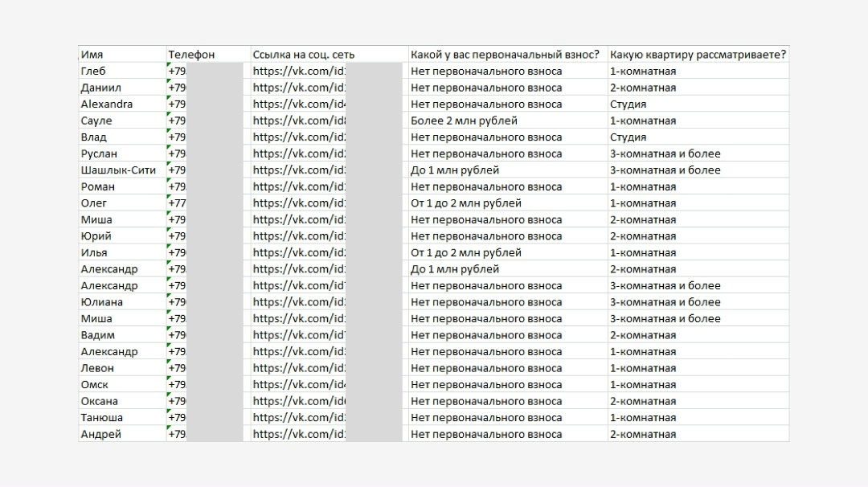Follow the vk.com link for Шашлык-Сити
The height and width of the screenshot is (487, 868).
pyautogui.click(x=299, y=170)
